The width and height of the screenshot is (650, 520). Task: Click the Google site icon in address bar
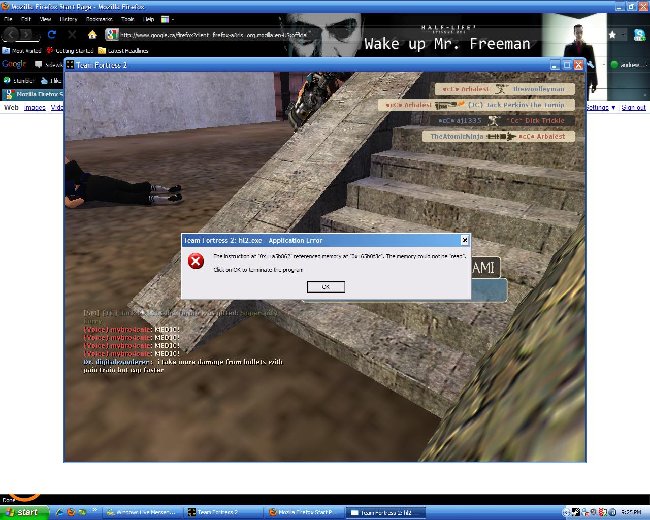click(112, 35)
